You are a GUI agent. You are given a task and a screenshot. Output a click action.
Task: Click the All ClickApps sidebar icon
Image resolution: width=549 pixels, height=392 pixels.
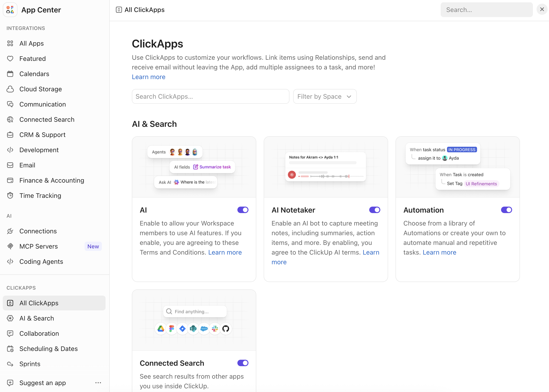click(10, 303)
